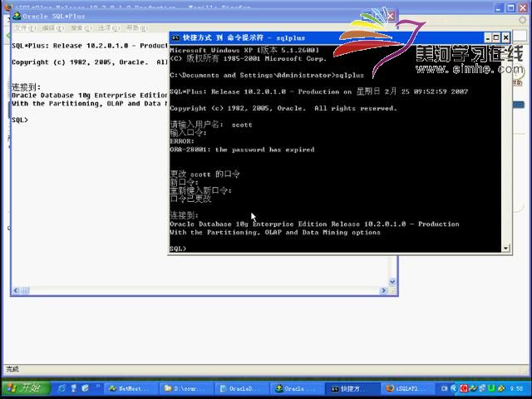Open the 编辑 menu in Oracle SQL*Plus
This screenshot has width=532, height=399.
pyautogui.click(x=53, y=28)
